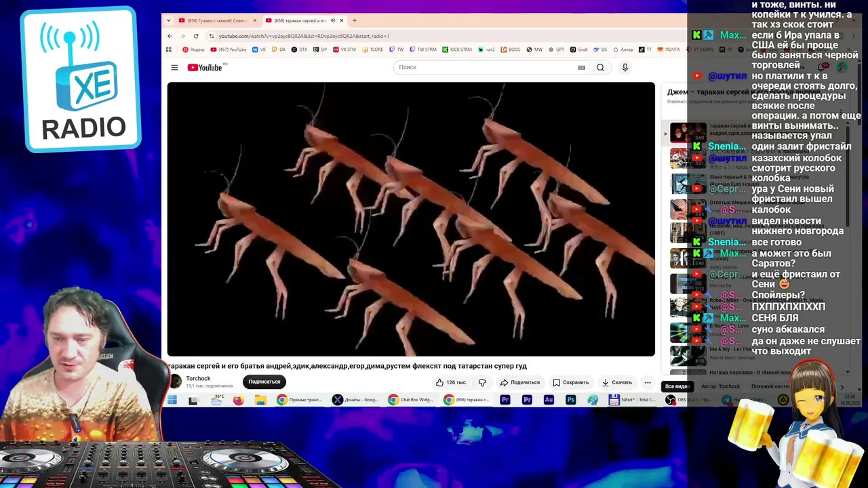This screenshot has width=868, height=488.
Task: Open Adobe Photoshop from the taskbar
Action: pyautogui.click(x=570, y=400)
